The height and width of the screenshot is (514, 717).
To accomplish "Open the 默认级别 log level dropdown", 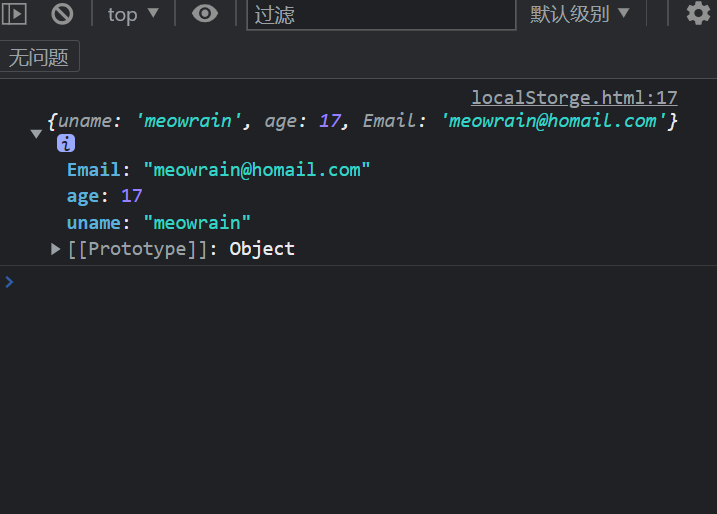I will pos(580,14).
